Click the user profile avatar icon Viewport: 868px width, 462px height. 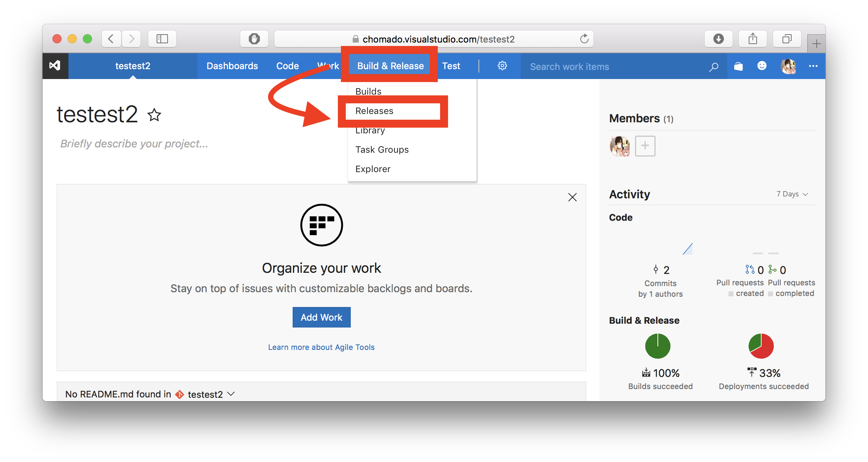788,65
